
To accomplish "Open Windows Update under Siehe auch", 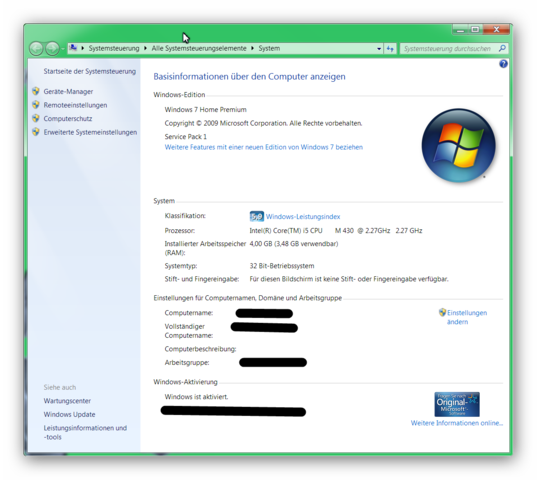I will (x=70, y=414).
